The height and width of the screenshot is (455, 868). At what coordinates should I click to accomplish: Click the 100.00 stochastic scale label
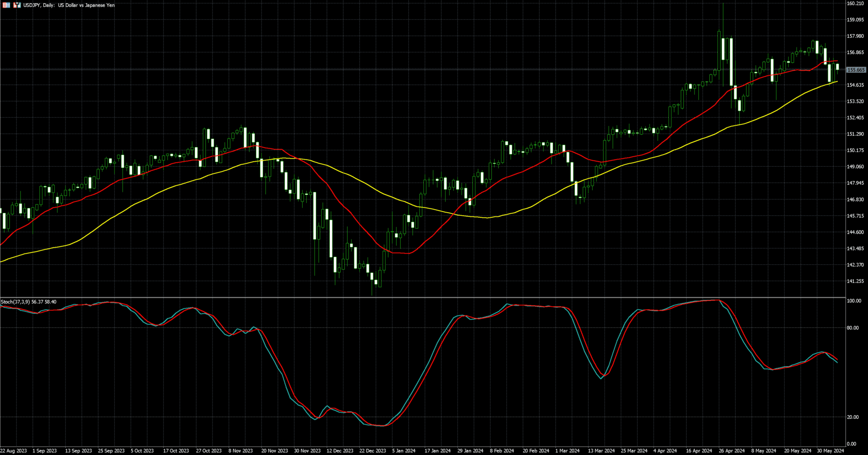pos(854,301)
